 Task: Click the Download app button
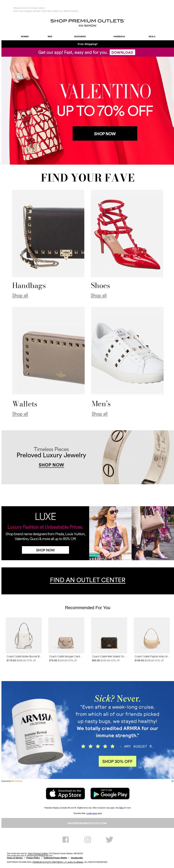coord(122,52)
